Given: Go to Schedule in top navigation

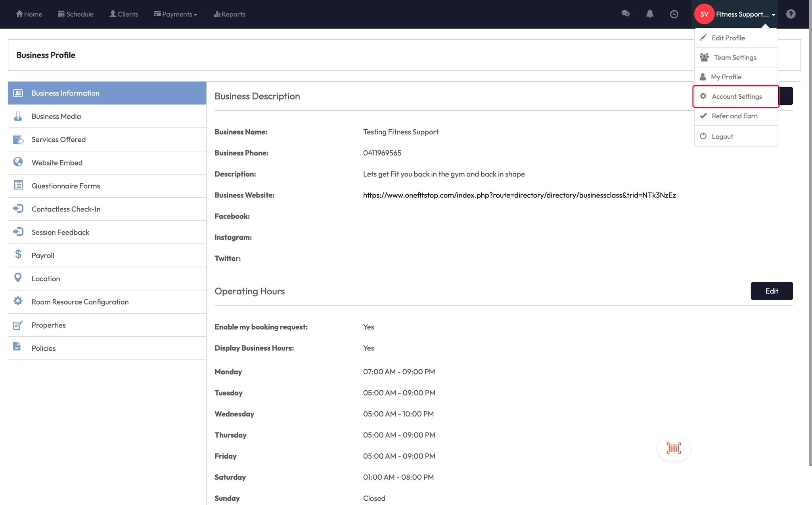Looking at the screenshot, I should click(x=76, y=14).
